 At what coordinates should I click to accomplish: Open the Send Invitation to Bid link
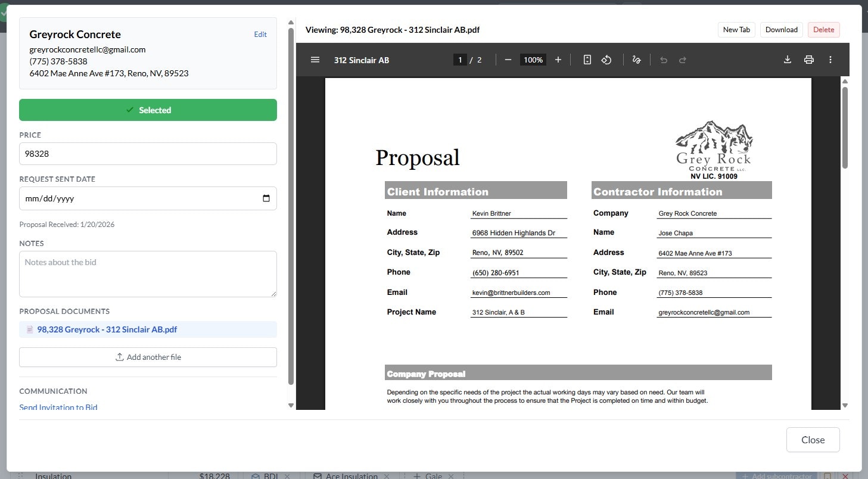(58, 408)
